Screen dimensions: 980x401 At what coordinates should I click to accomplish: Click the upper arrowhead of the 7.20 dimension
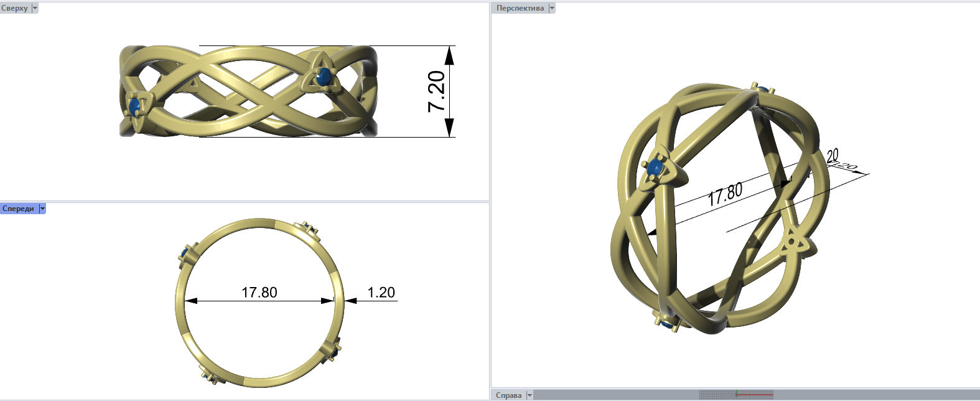[449, 56]
